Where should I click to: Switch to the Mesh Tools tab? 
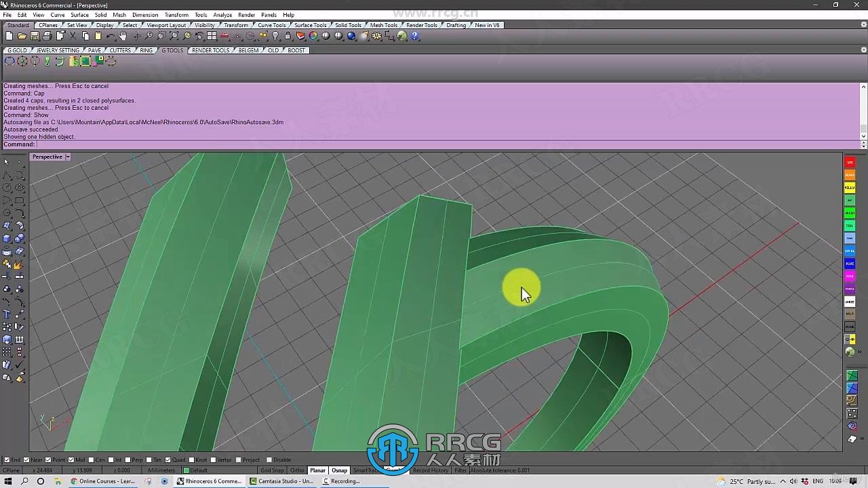(x=384, y=25)
